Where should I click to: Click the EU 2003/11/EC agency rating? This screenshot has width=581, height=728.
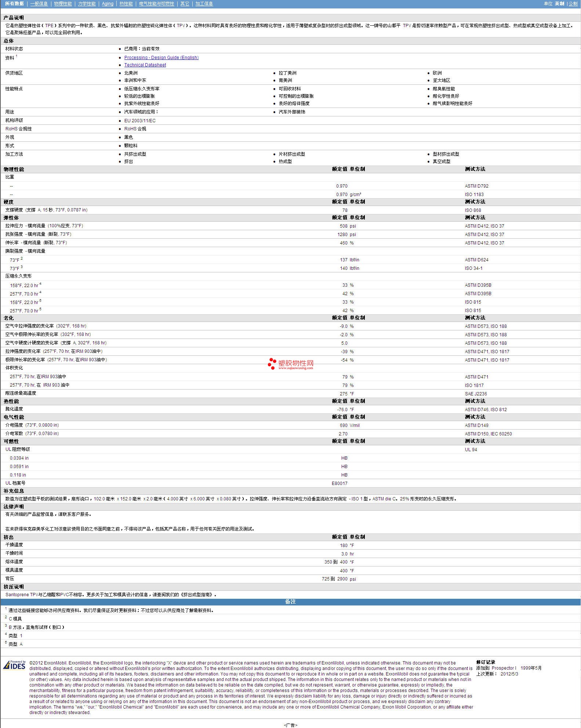coord(140,121)
